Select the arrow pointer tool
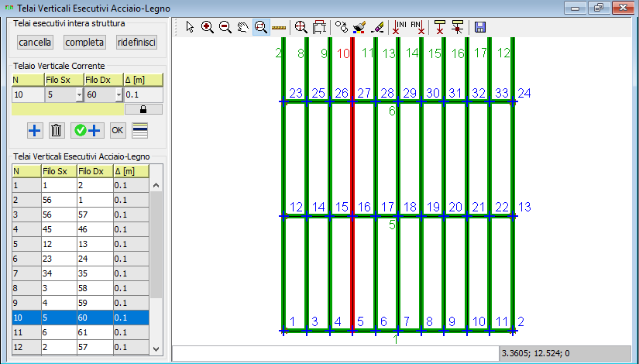 point(190,27)
